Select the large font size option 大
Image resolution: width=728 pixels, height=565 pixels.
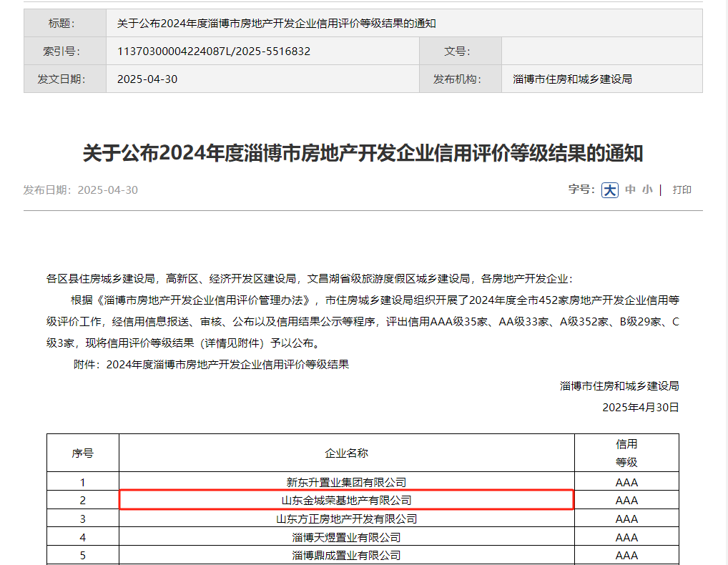[x=609, y=190]
